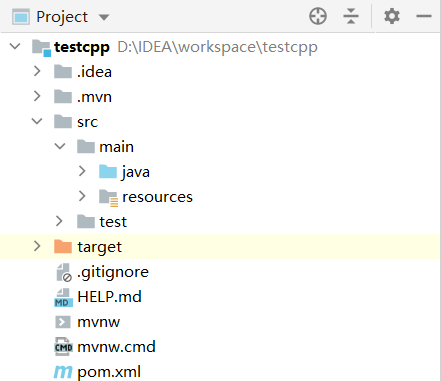441x381 pixels.
Task: Select the target folder name
Action: 100,247
